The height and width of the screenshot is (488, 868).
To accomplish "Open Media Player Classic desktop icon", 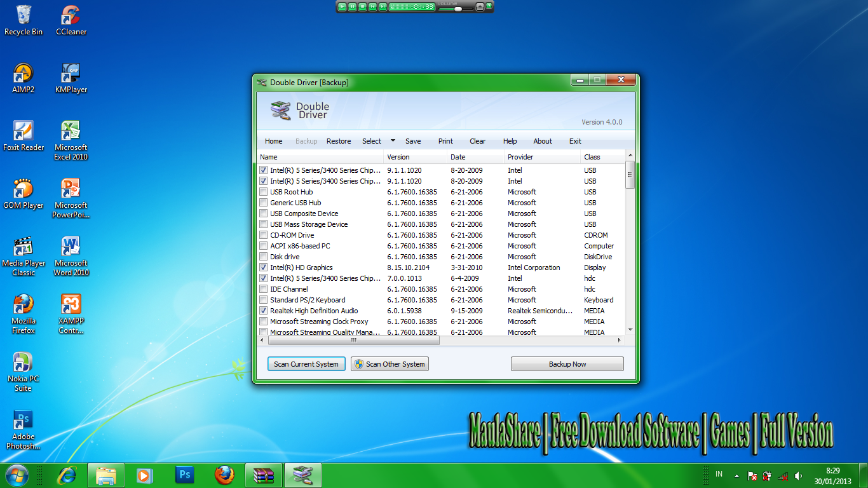I will click(x=24, y=256).
